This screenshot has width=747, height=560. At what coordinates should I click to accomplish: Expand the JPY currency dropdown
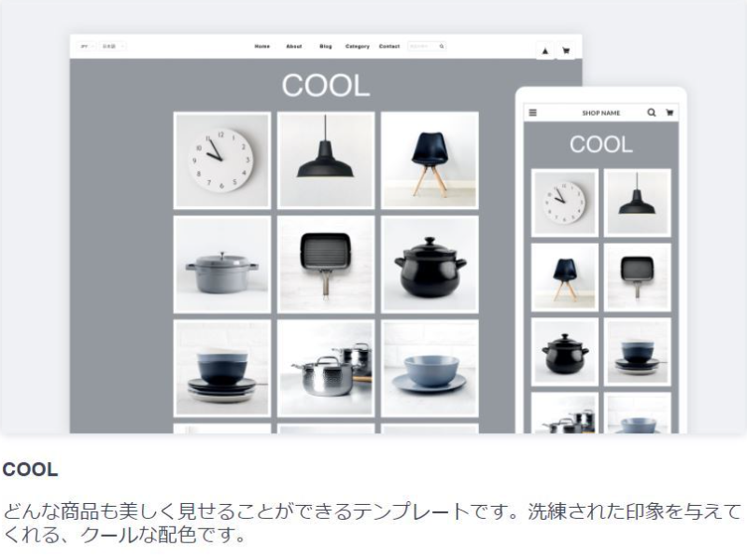coord(86,46)
